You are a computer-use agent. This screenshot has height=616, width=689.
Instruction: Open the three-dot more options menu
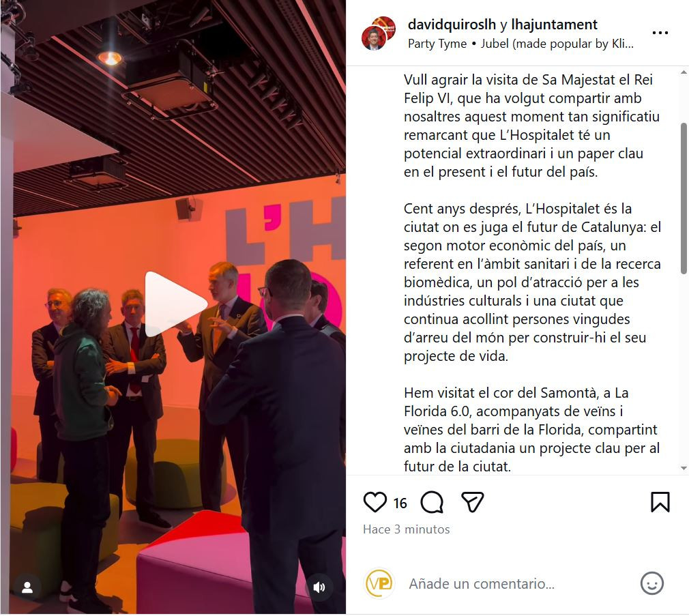pos(660,33)
